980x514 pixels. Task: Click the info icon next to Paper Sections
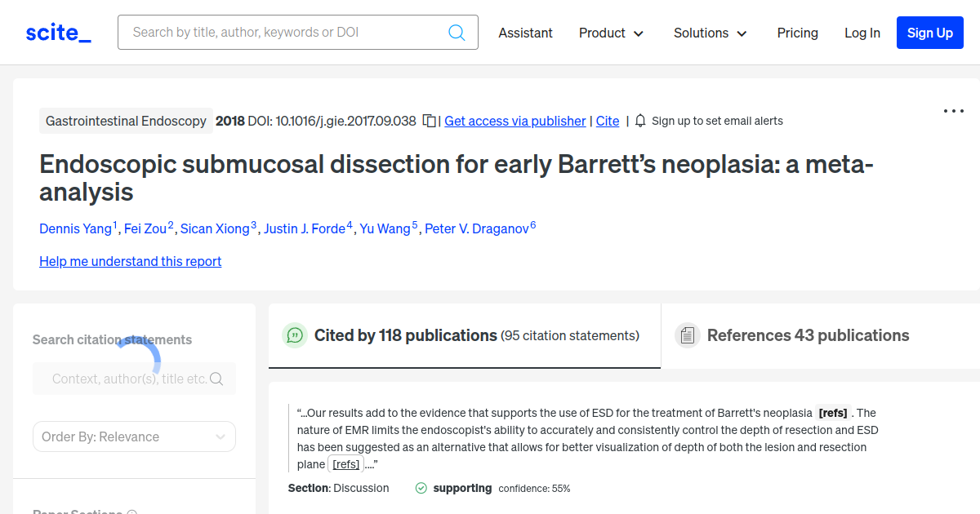pos(131,512)
